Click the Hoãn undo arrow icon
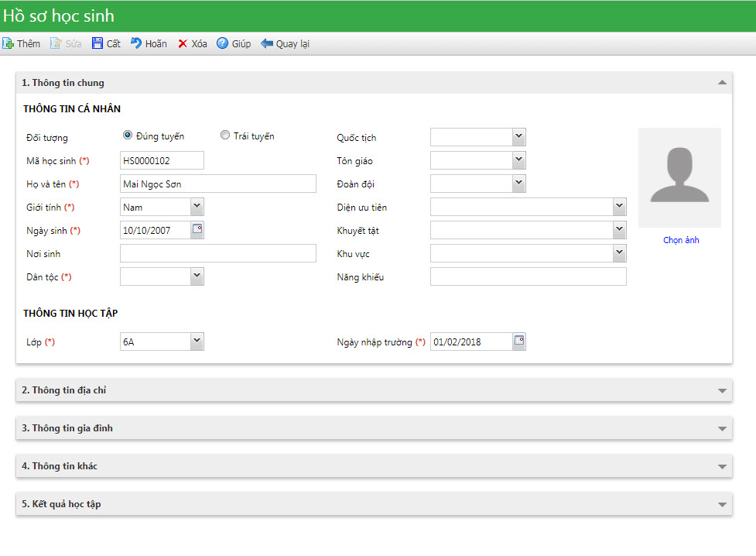 pyautogui.click(x=136, y=43)
